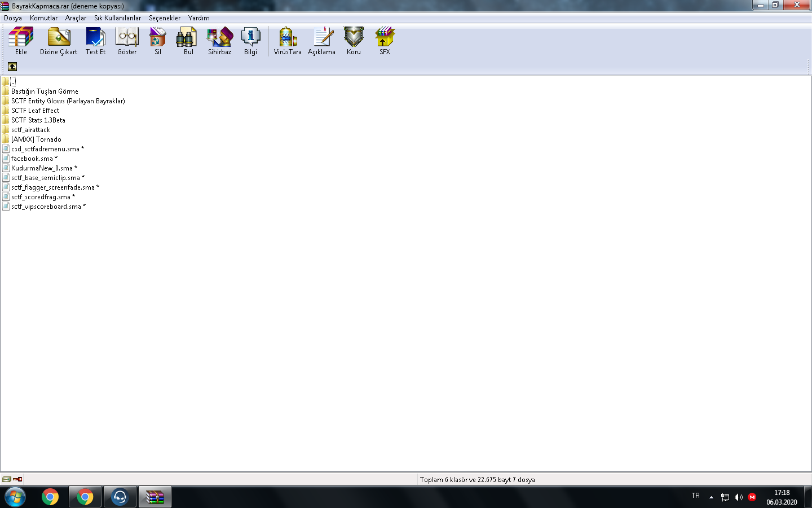This screenshot has width=812, height=508.
Task: Select file sctf_scoredfrag.sma
Action: tap(43, 197)
